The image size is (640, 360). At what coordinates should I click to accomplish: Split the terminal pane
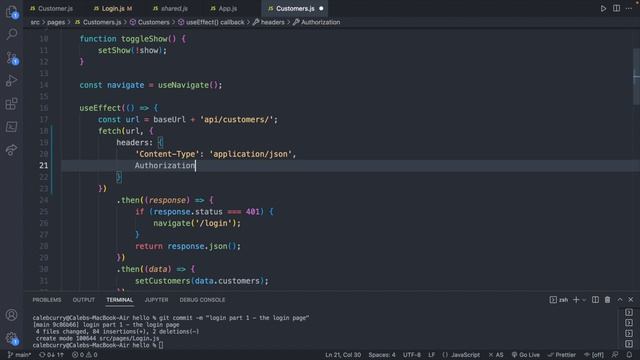click(x=596, y=300)
